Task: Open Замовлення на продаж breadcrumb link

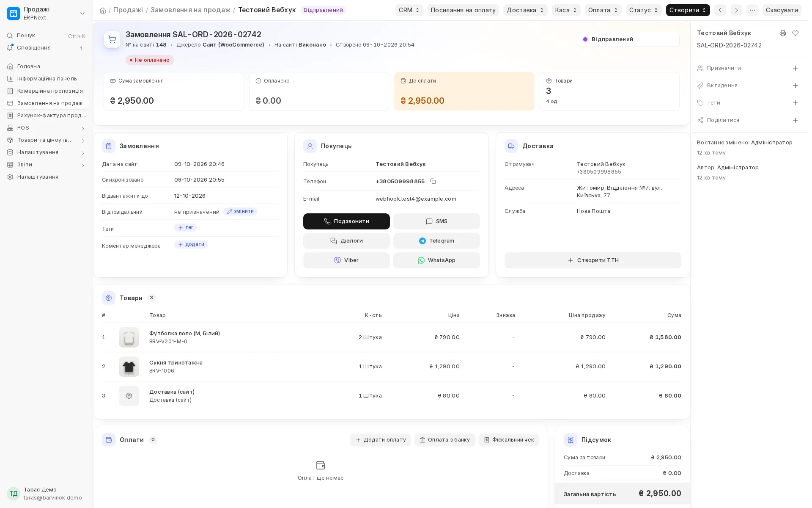Action: (190, 10)
